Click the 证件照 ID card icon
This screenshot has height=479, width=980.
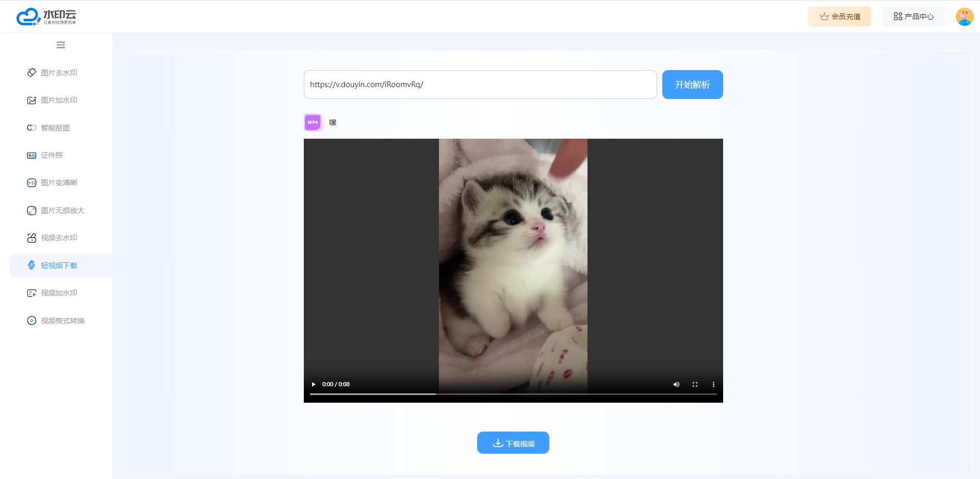click(x=31, y=155)
